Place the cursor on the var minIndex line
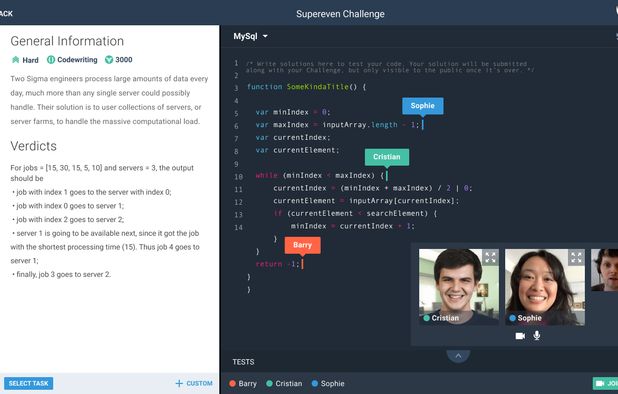 [292, 112]
